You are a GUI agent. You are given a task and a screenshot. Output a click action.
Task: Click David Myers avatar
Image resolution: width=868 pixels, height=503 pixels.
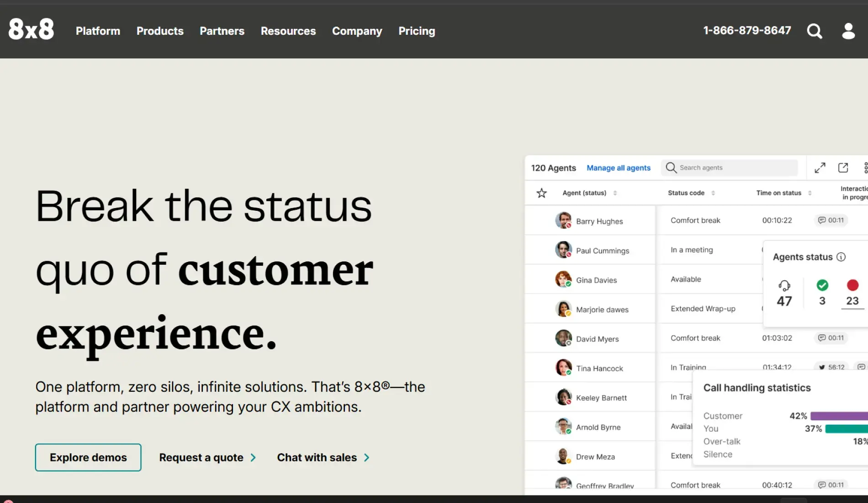[x=563, y=338]
